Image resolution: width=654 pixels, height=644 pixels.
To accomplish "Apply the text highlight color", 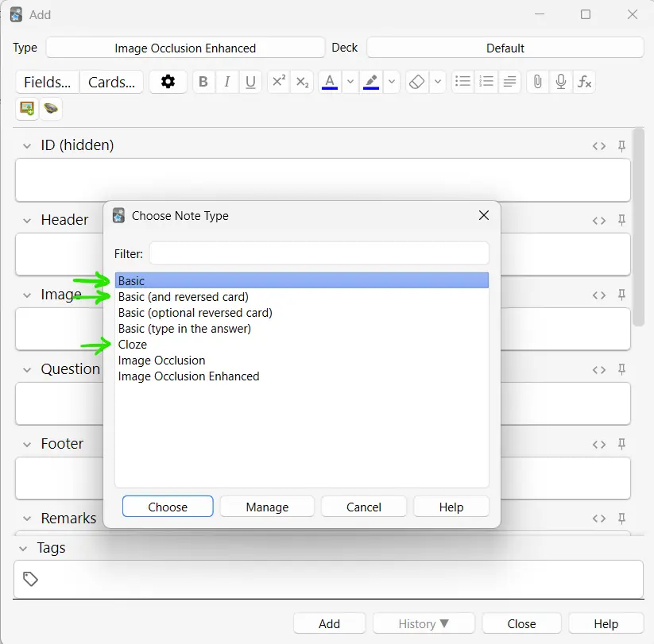I will [371, 82].
